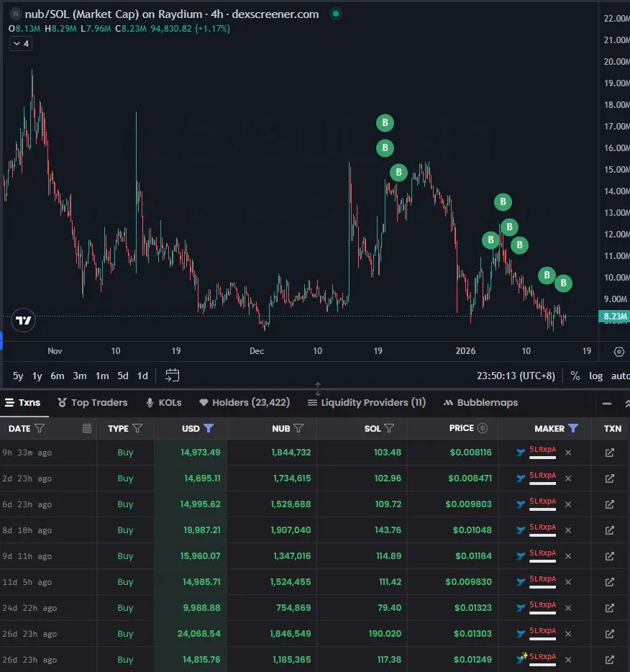Open the timezone clock menu
This screenshot has height=672, width=630.
[516, 376]
